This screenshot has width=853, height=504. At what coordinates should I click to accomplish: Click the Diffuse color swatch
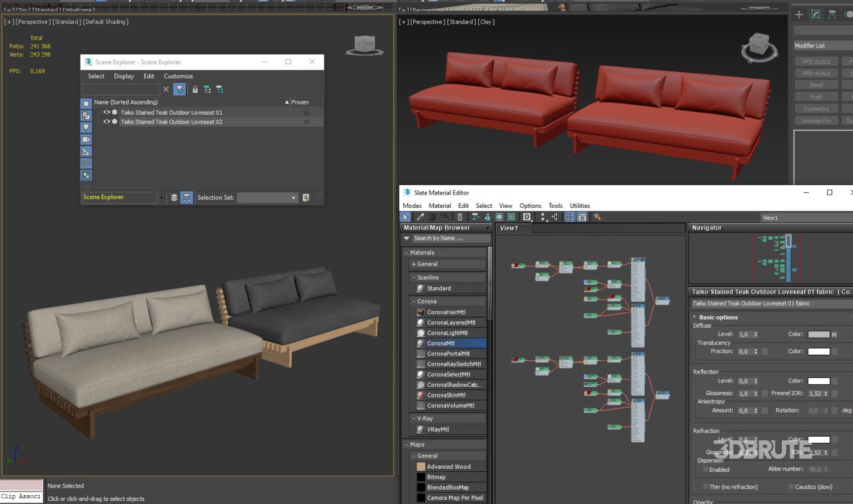[818, 335]
